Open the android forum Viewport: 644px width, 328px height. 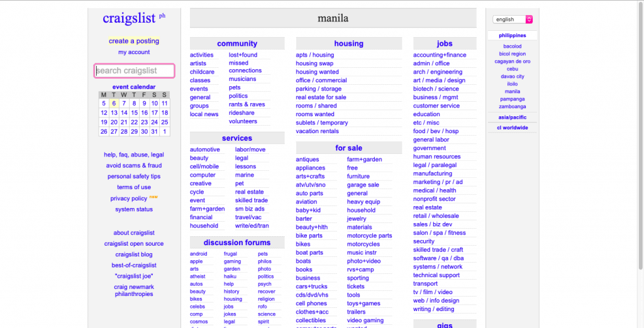(198, 254)
